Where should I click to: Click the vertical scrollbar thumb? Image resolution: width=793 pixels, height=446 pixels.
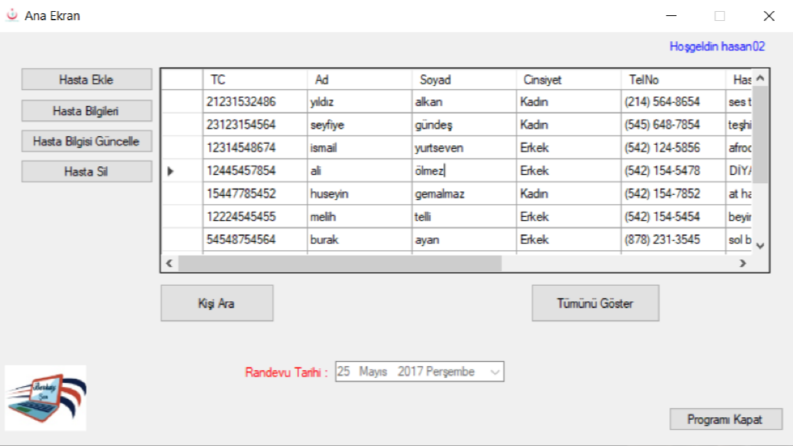click(x=760, y=135)
